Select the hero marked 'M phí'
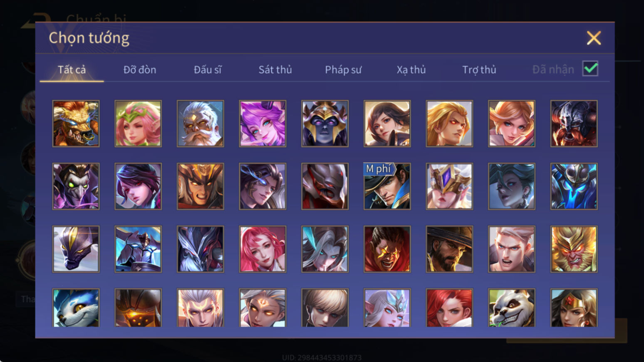Screen dimensions: 644x362 387,186
